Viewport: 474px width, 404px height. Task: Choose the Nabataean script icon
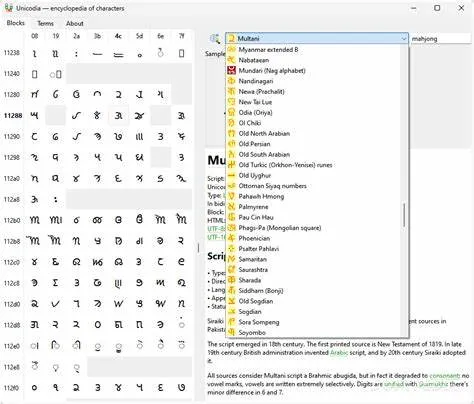(x=231, y=60)
